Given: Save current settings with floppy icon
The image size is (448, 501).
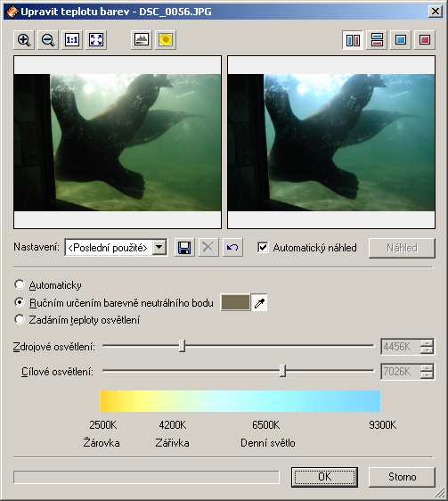Looking at the screenshot, I should (x=184, y=247).
